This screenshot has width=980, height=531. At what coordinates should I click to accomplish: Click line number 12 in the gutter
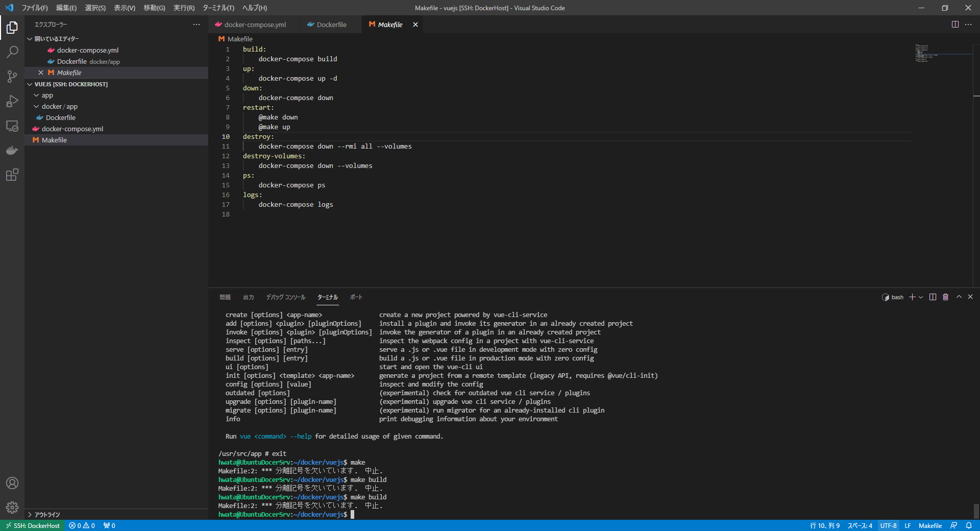[x=226, y=156]
